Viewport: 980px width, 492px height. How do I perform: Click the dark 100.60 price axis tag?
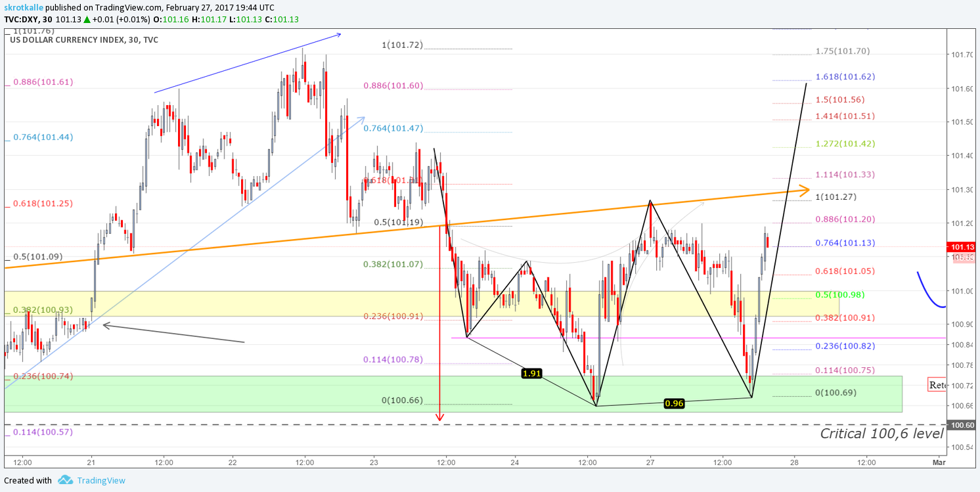coord(962,426)
